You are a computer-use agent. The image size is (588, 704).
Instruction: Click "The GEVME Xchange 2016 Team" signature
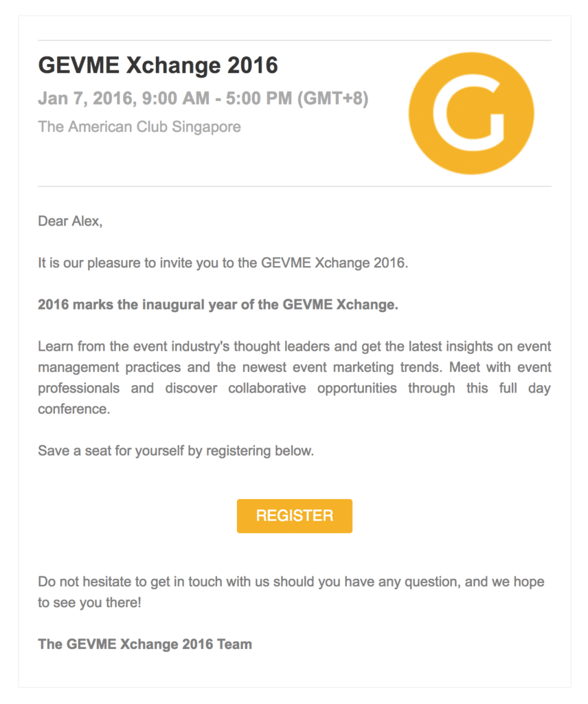click(x=145, y=644)
